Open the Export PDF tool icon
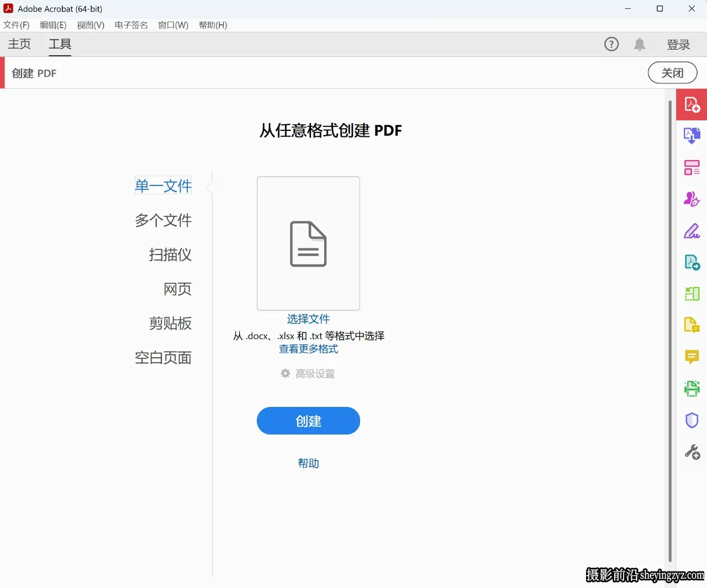Image resolution: width=707 pixels, height=588 pixels. coord(692,135)
